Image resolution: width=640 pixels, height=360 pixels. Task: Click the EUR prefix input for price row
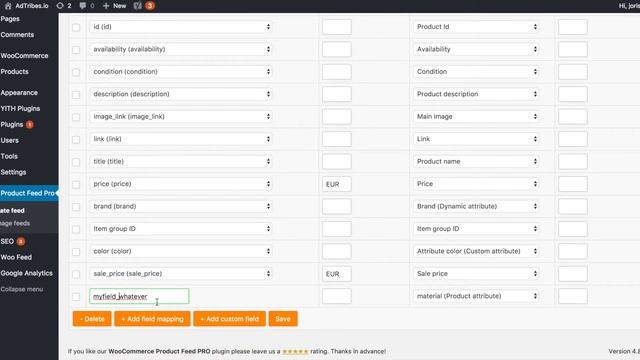point(337,184)
